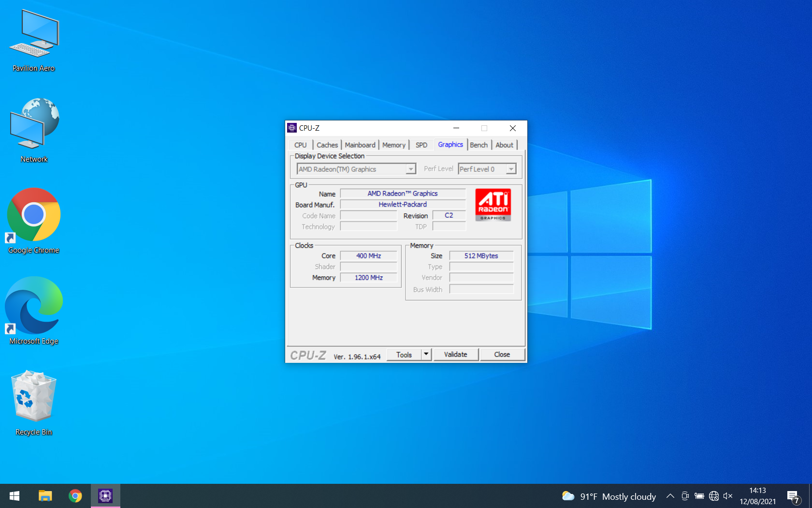
Task: Select the Network desktop icon
Action: click(x=34, y=131)
